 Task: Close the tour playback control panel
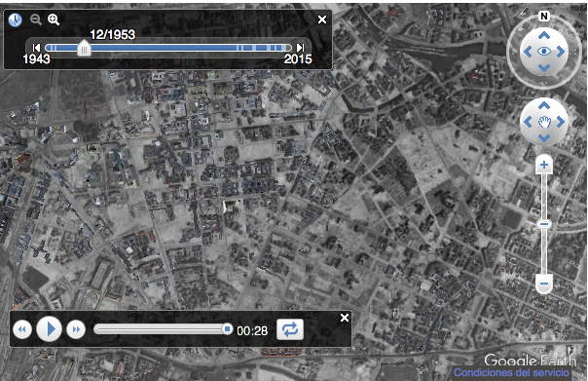pos(345,318)
